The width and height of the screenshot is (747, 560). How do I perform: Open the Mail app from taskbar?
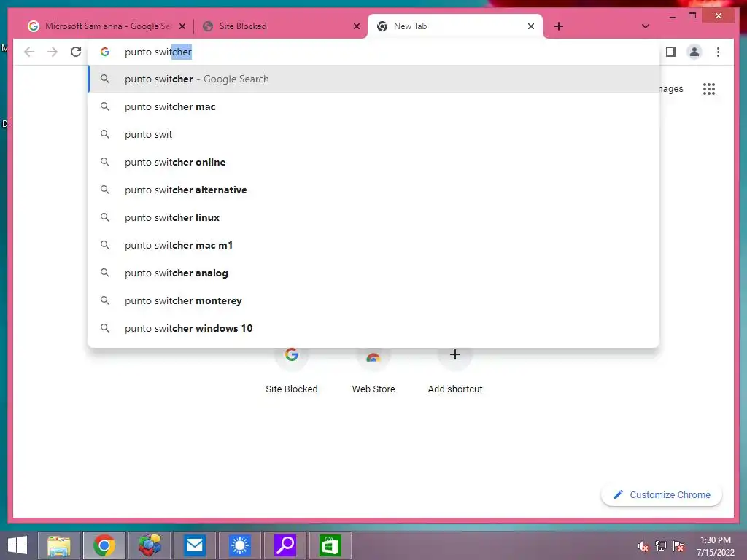(x=195, y=545)
